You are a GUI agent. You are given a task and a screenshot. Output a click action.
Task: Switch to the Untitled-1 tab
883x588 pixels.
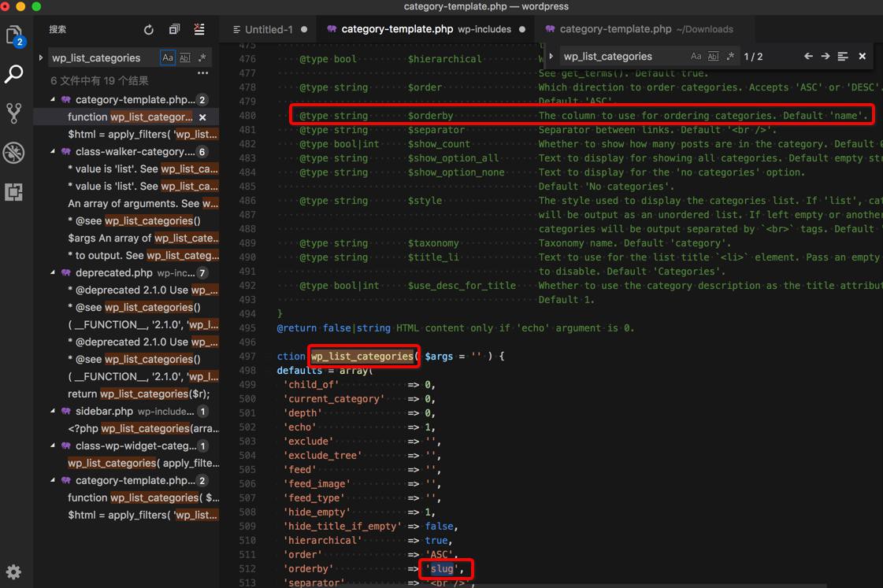268,29
